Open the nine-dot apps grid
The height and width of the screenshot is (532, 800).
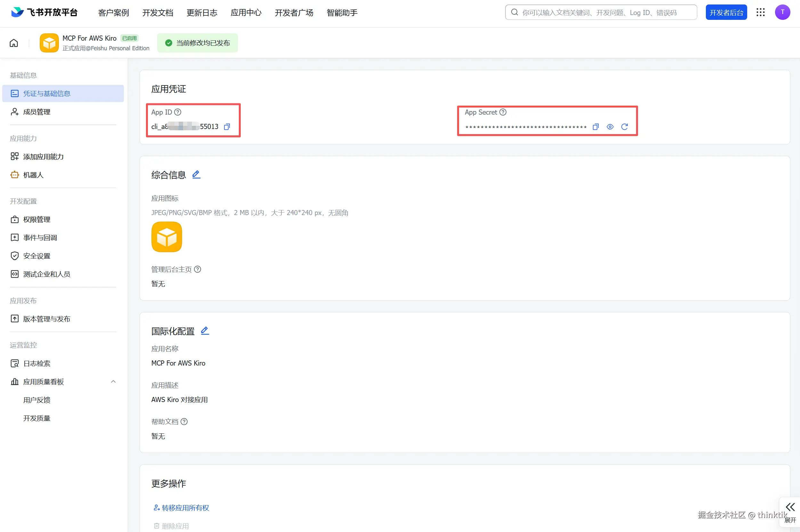760,12
